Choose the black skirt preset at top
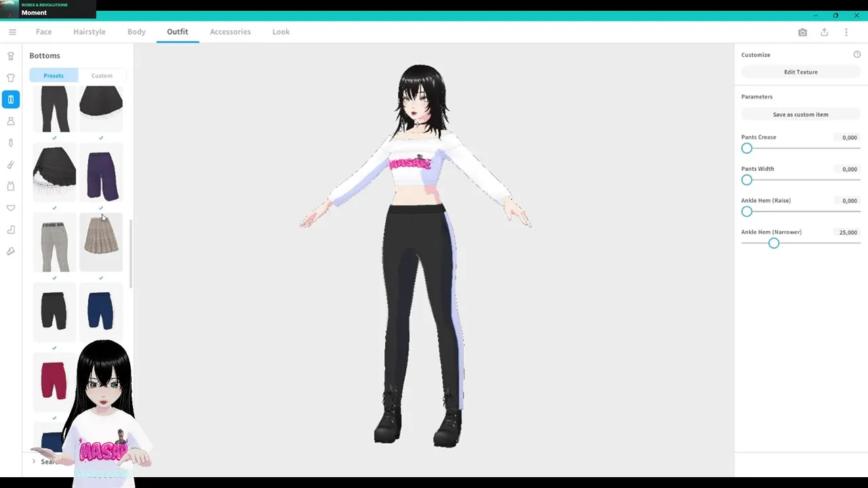The width and height of the screenshot is (868, 488). (x=101, y=108)
